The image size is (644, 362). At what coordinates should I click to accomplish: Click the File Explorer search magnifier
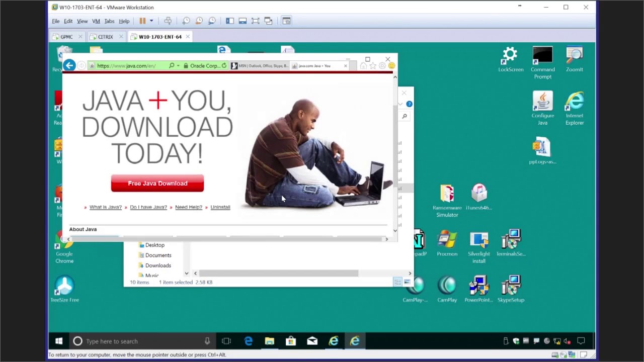click(405, 117)
